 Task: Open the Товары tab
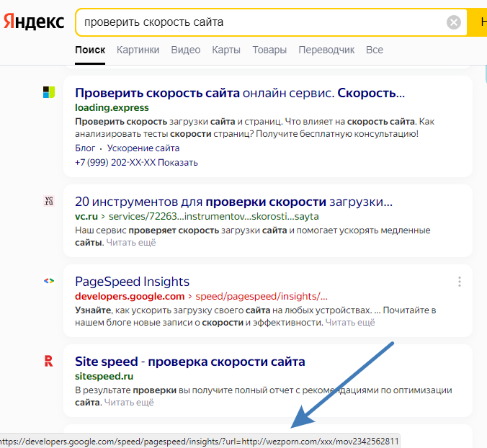[x=269, y=50]
